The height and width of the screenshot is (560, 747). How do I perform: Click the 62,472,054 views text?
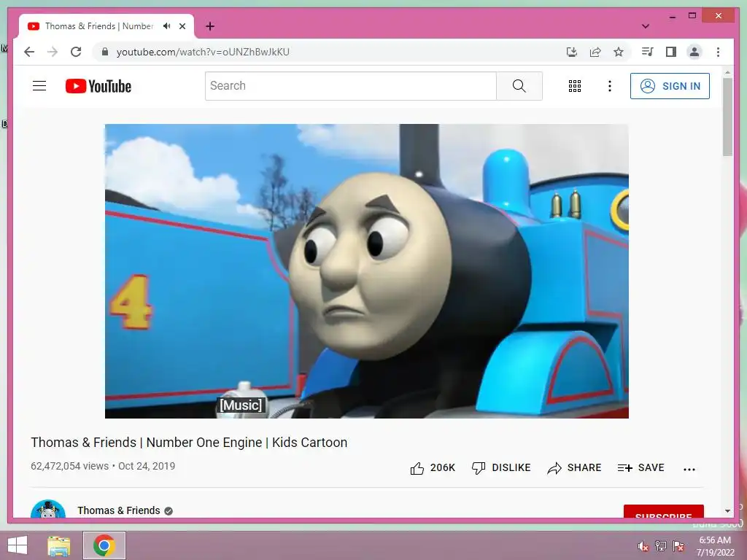click(69, 466)
